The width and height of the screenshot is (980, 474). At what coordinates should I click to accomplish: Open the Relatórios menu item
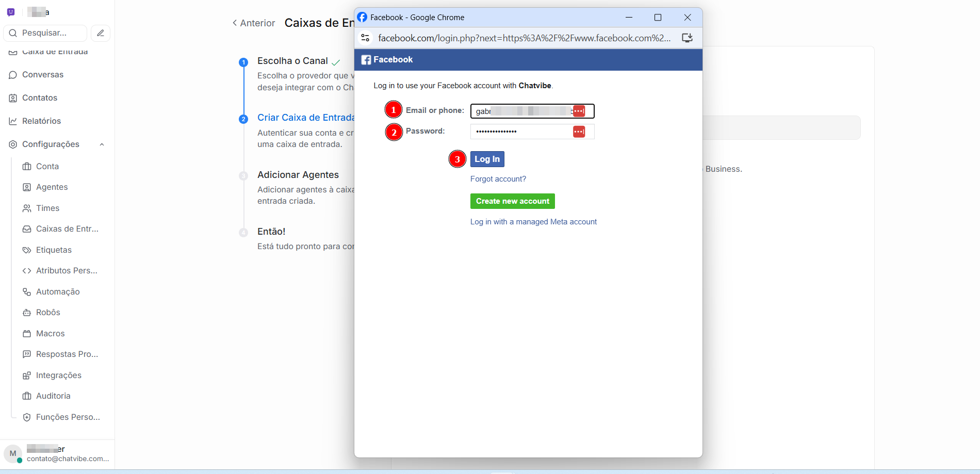[41, 121]
